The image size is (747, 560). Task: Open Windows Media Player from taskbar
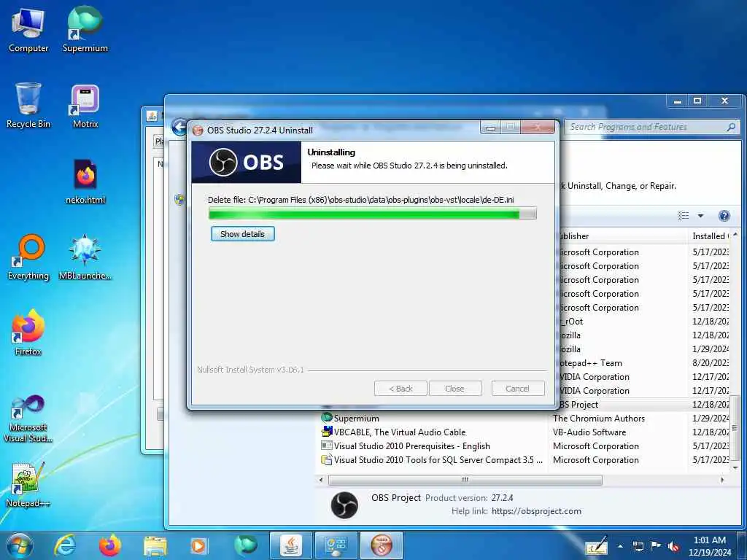click(x=199, y=545)
